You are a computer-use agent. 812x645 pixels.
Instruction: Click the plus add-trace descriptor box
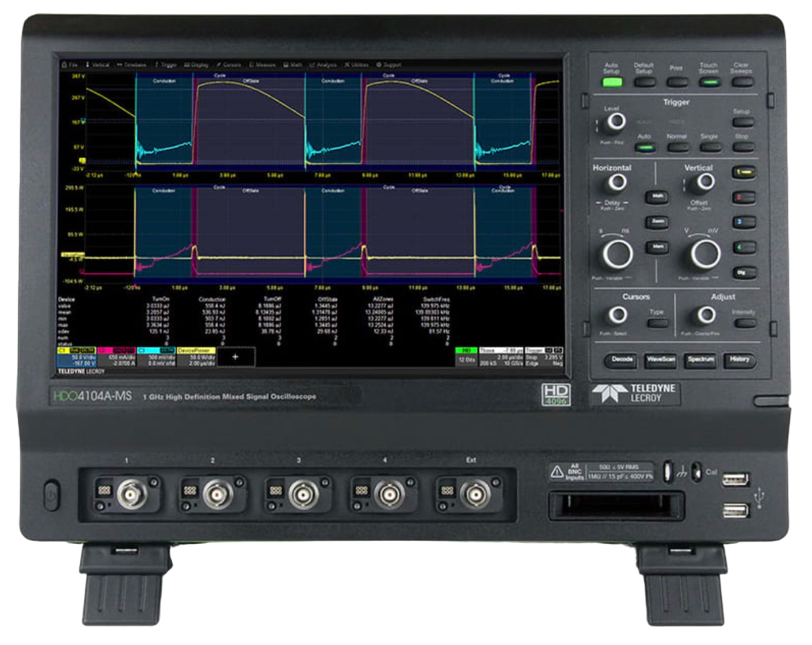coord(235,357)
